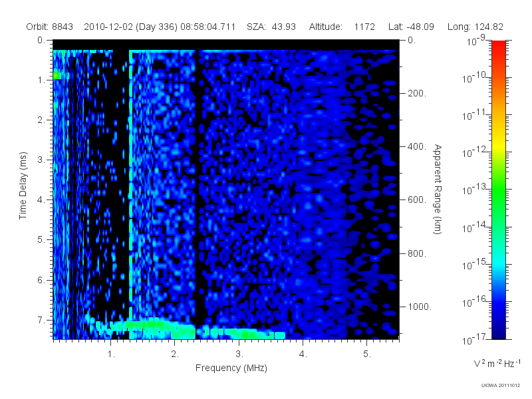532x399 pixels.
Task: Click the 'V2 m-2 Hz-1' units label
Action: click(x=497, y=363)
